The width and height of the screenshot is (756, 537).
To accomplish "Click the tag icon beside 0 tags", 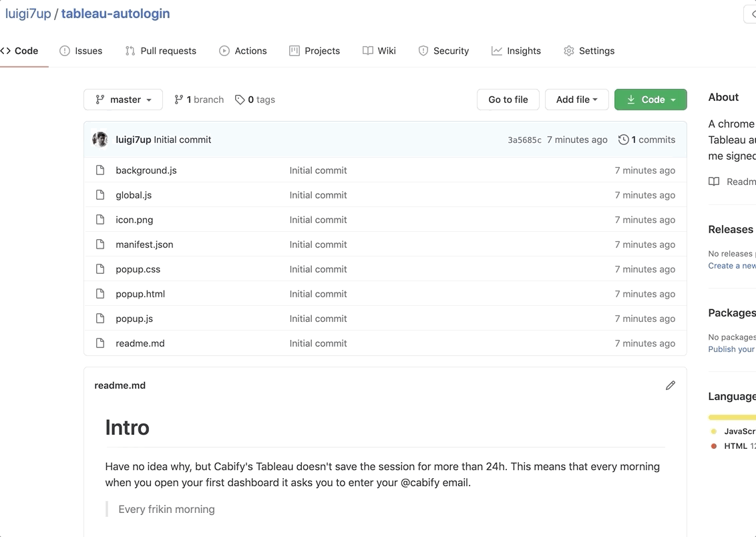I will click(x=240, y=100).
